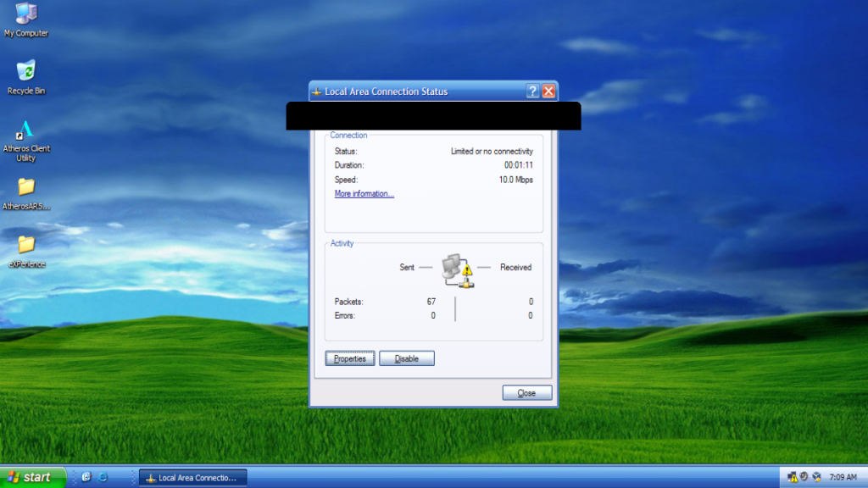Select the Atheros Client Utility shortcut

point(26,141)
